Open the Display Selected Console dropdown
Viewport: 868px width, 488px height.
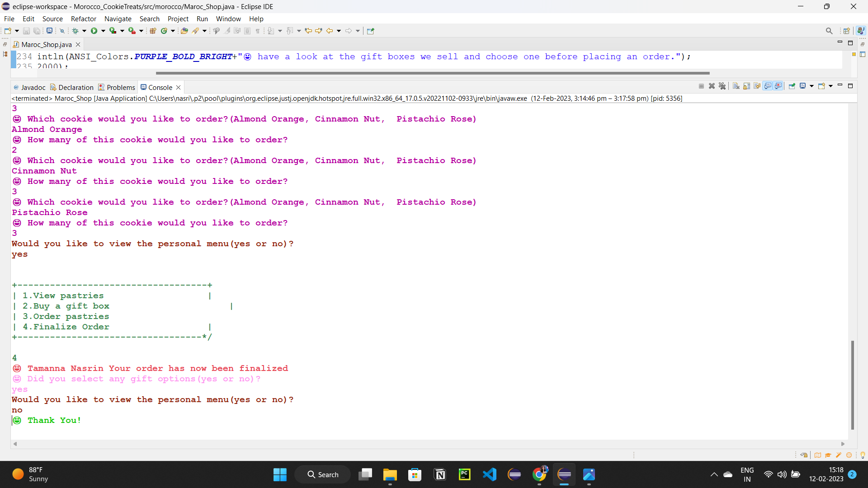(x=812, y=86)
